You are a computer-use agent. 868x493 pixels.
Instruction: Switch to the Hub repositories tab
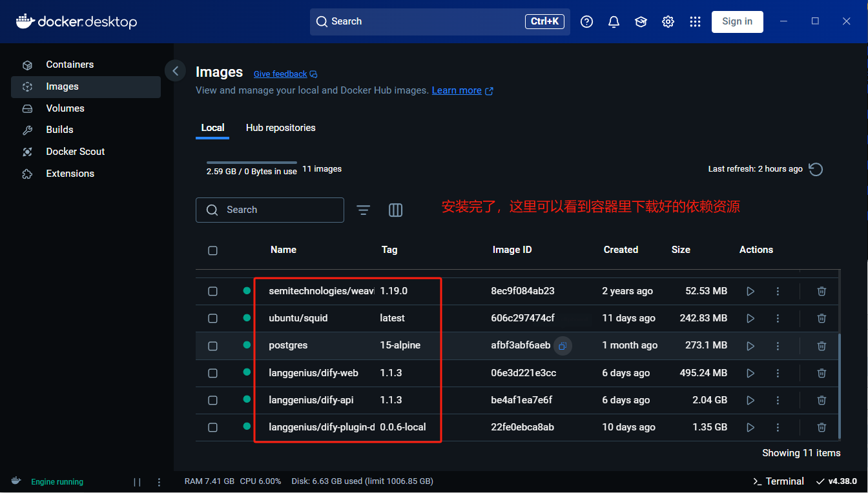pos(280,128)
